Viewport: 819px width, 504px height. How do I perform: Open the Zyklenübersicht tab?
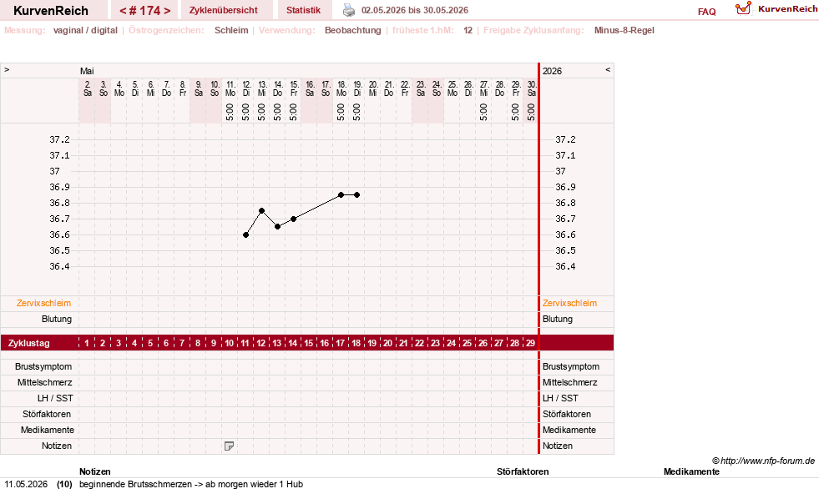pyautogui.click(x=224, y=11)
